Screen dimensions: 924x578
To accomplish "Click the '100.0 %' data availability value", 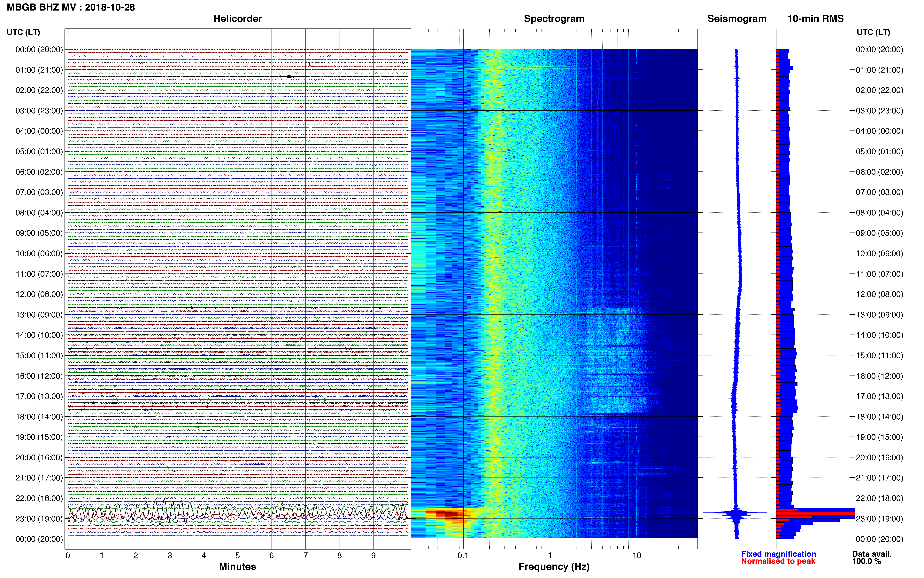I will pos(866,561).
